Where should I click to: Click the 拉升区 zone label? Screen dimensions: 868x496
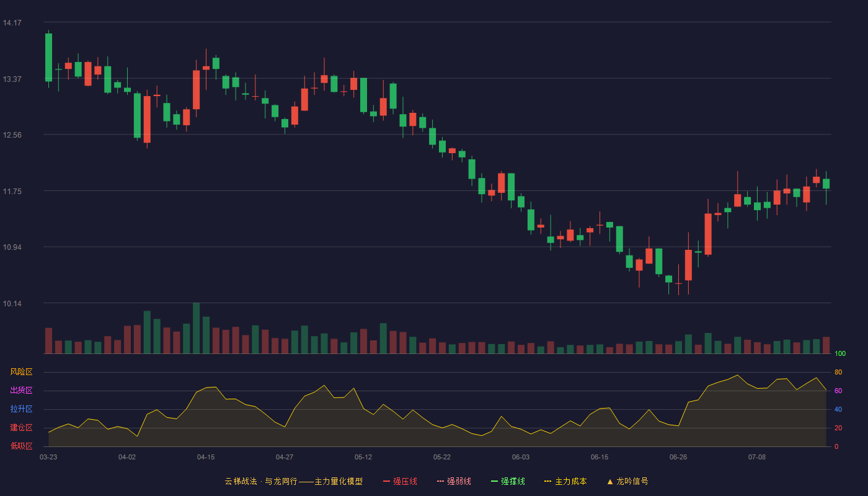click(21, 409)
